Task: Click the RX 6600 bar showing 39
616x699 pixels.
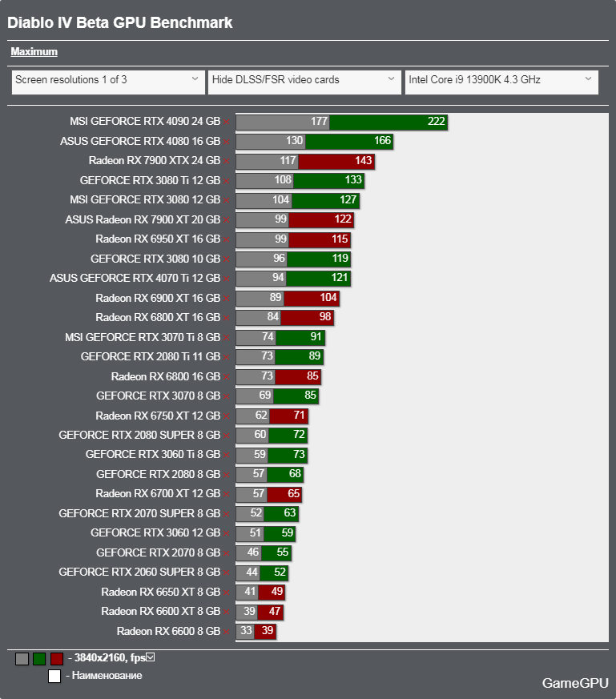Action: click(265, 631)
